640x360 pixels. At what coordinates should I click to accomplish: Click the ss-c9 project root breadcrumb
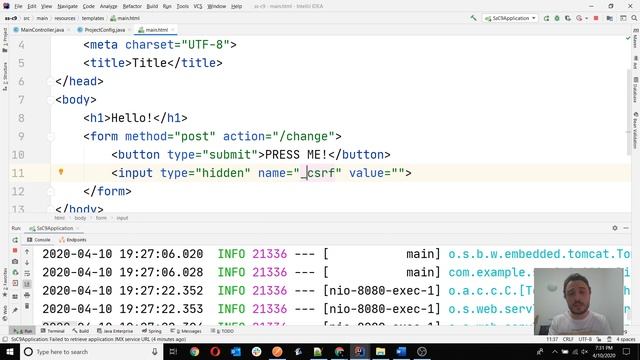tap(11, 18)
